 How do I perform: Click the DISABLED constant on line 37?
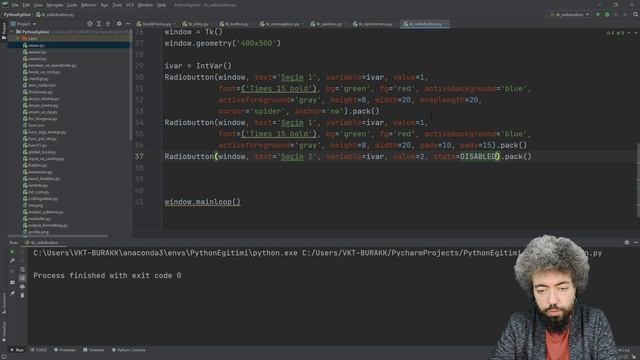coord(478,156)
